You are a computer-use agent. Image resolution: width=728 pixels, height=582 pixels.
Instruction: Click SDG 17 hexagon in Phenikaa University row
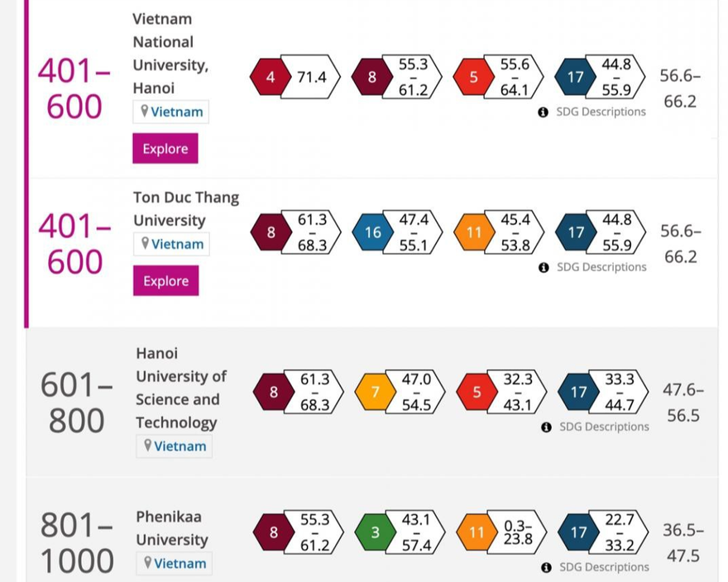578,532
